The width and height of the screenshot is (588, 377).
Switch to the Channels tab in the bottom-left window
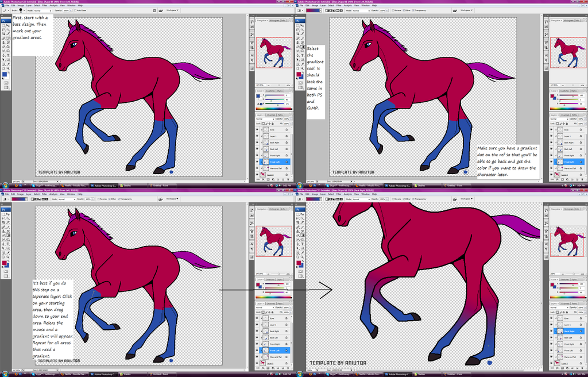tap(271, 303)
